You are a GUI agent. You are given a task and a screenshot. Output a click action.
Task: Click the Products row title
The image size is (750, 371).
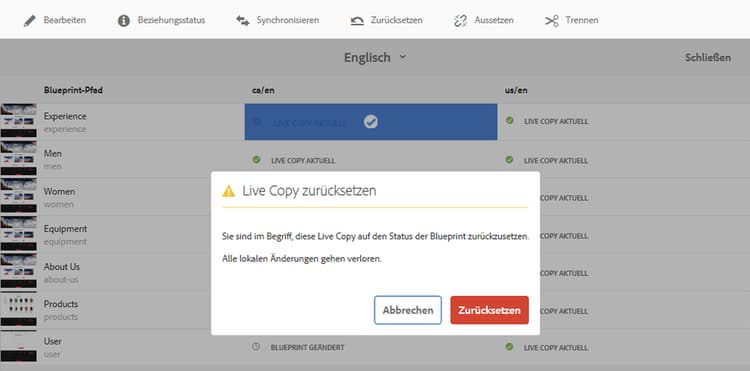61,304
